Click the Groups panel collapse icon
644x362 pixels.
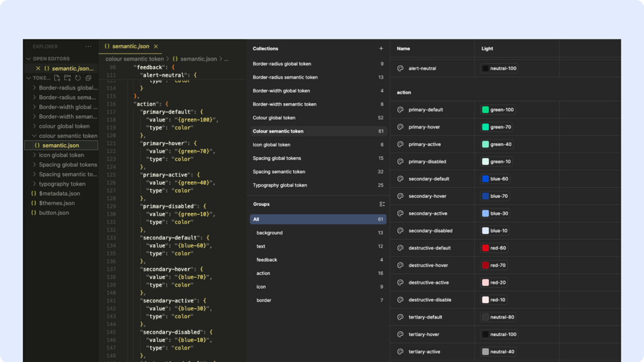tap(382, 204)
